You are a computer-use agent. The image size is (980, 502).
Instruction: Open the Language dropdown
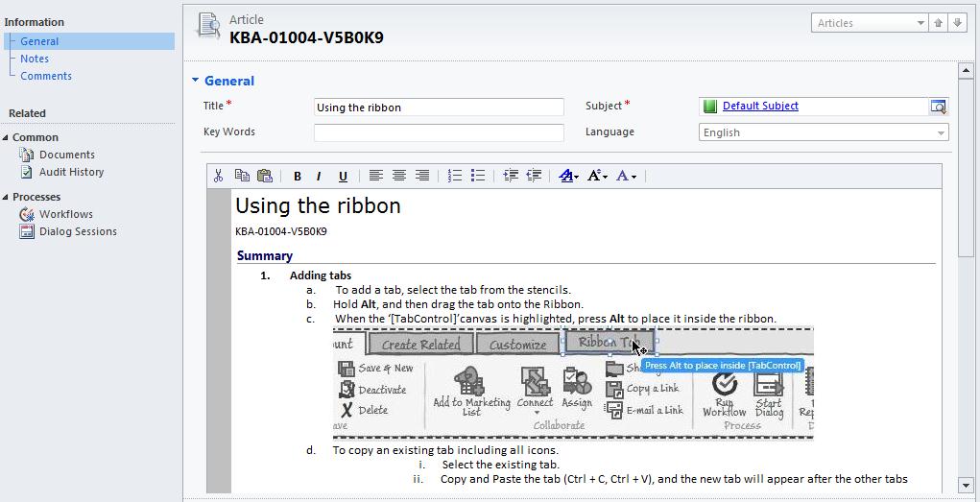824,132
